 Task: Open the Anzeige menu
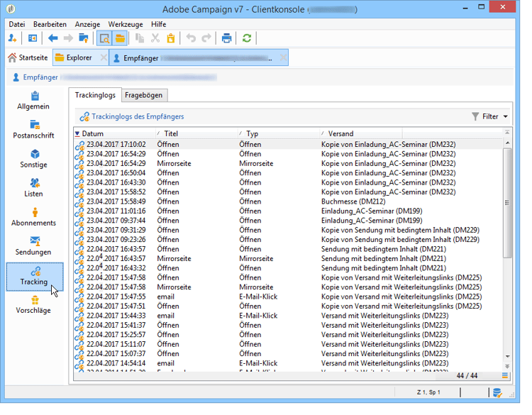(87, 24)
